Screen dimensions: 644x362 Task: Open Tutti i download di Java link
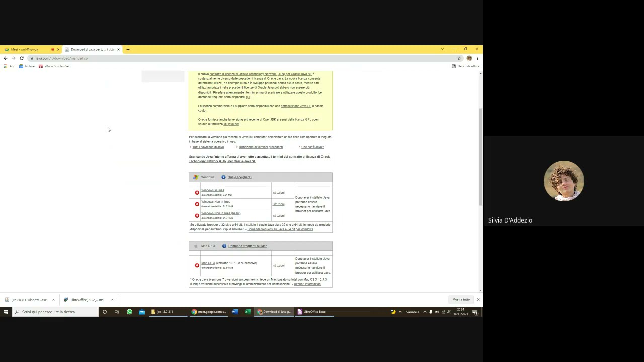[208, 147]
